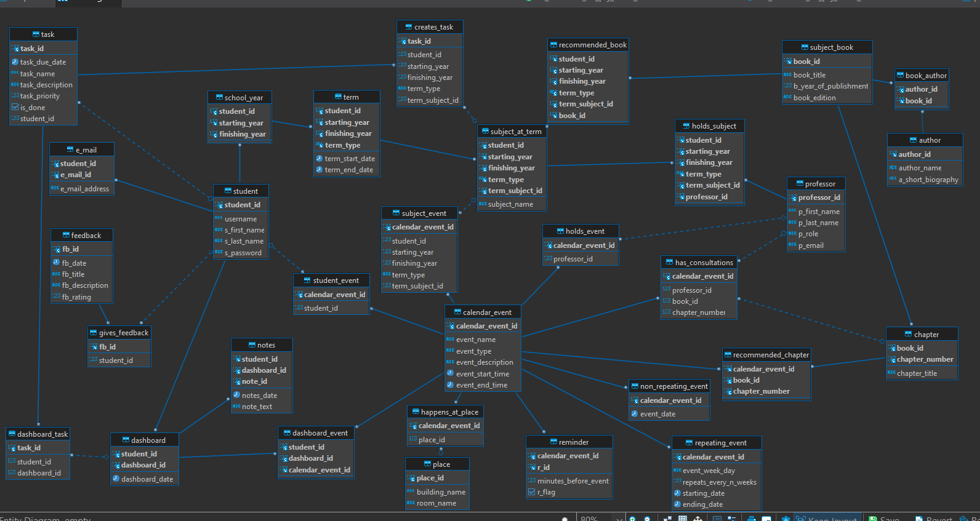Select the a_short_biography column in author

tap(928, 180)
